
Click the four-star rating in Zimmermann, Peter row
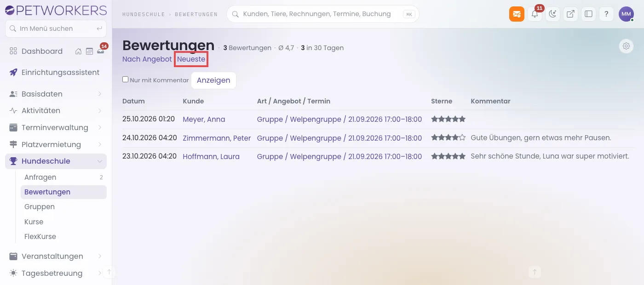tap(448, 137)
